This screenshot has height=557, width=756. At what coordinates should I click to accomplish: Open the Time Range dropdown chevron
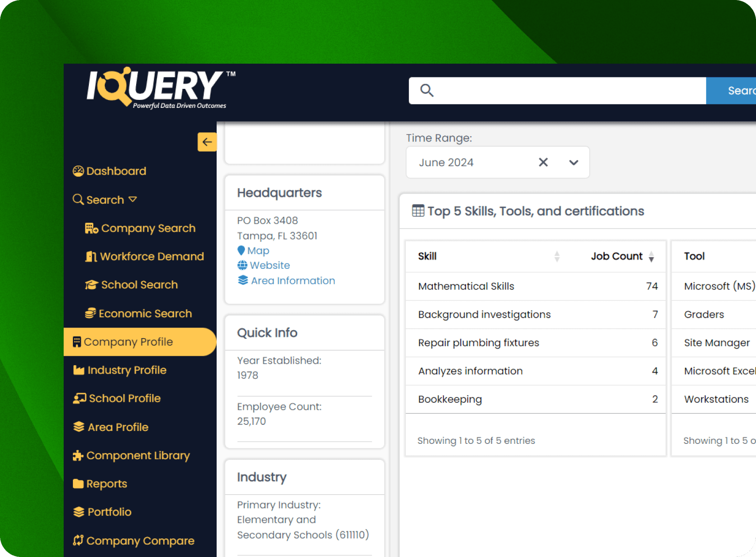pos(573,163)
